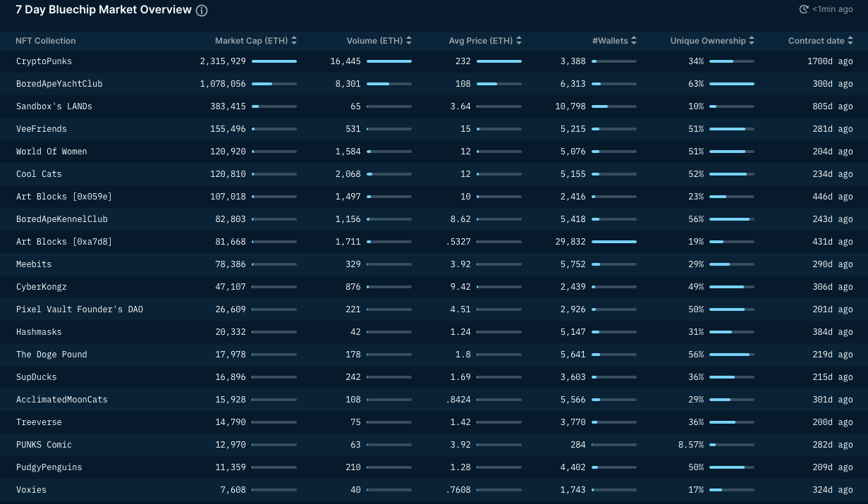This screenshot has height=504, width=868.
Task: Sort by #Wallets arrows
Action: pos(634,41)
